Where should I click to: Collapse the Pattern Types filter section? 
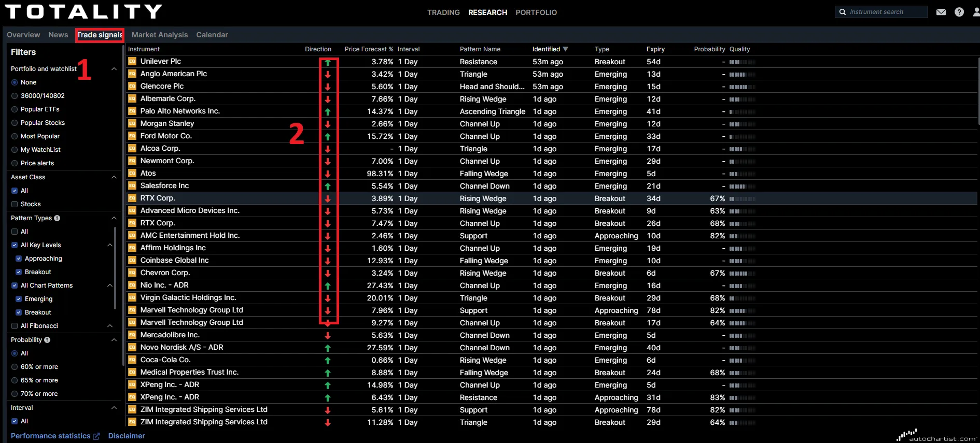114,218
